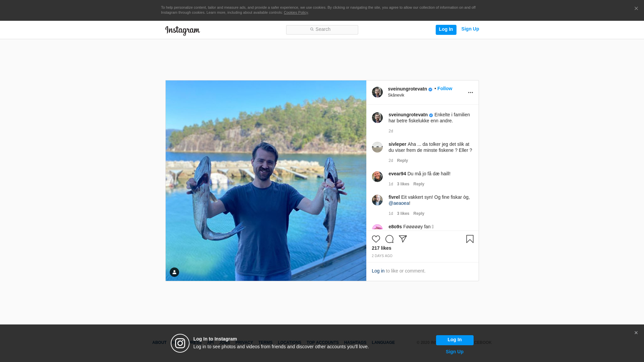Open sveinungrotevatn profile picture in header
This screenshot has width=644, height=362.
[x=377, y=92]
